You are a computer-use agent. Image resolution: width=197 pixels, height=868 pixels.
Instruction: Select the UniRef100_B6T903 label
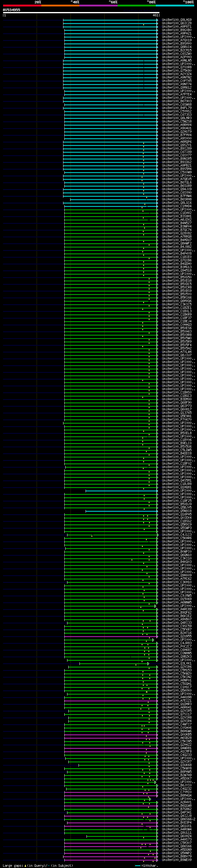click(x=177, y=101)
